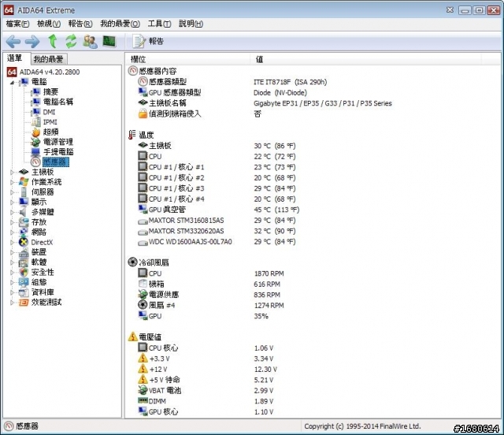Open the 工具(T) menu
Image resolution: width=504 pixels, height=435 pixels.
(159, 24)
